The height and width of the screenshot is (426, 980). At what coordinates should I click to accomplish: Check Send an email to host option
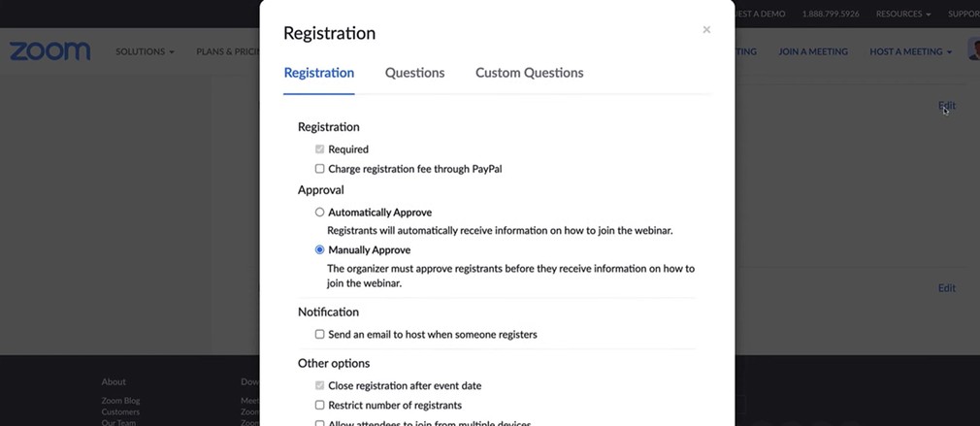pyautogui.click(x=320, y=335)
